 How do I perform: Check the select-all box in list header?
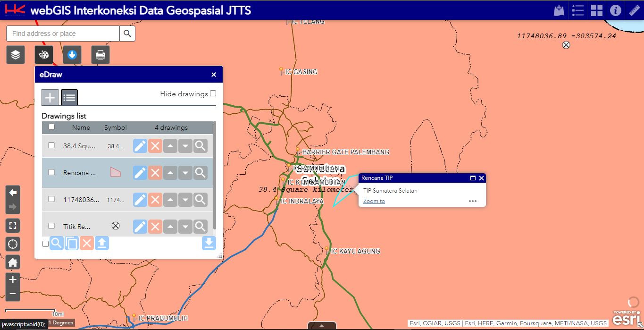click(x=51, y=127)
